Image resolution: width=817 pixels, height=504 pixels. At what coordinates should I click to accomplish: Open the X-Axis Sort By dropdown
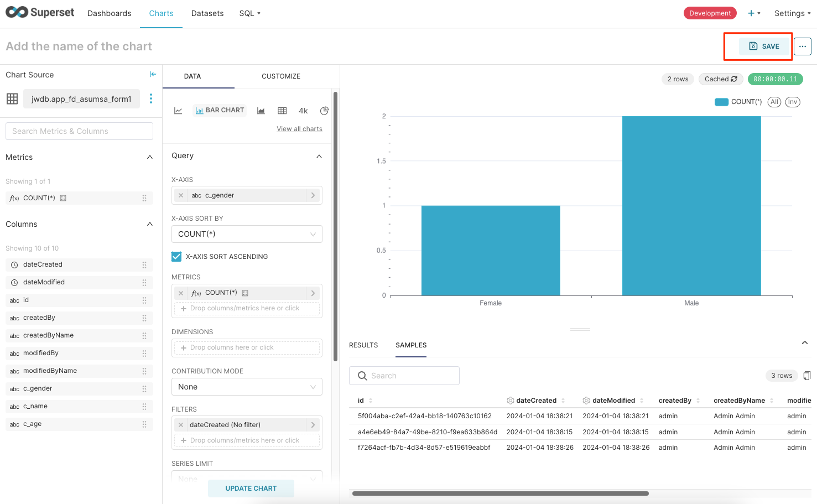[247, 234]
